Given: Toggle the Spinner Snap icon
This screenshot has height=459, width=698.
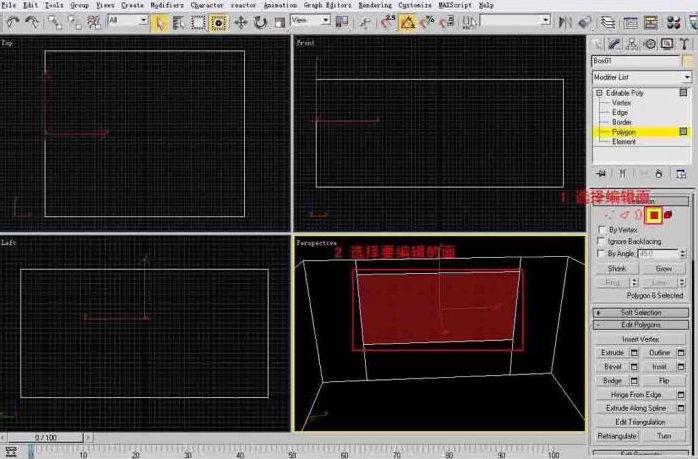Looking at the screenshot, I should click(446, 22).
